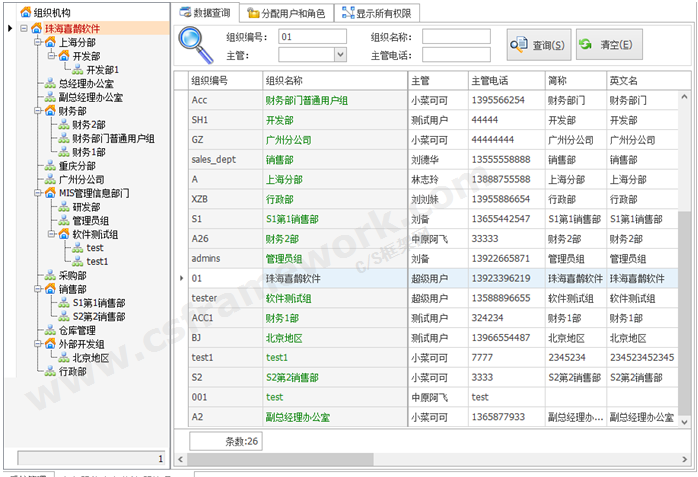The width and height of the screenshot is (698, 477).
Task: Click the vertical scrollbar down arrow
Action: click(684, 422)
